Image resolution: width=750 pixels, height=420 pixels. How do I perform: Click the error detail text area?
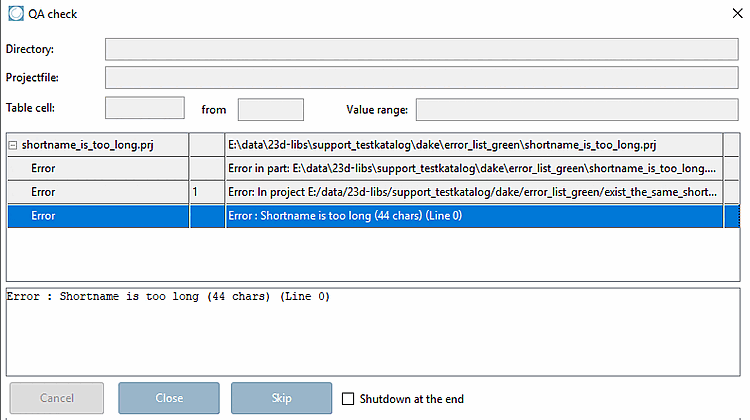[373, 332]
